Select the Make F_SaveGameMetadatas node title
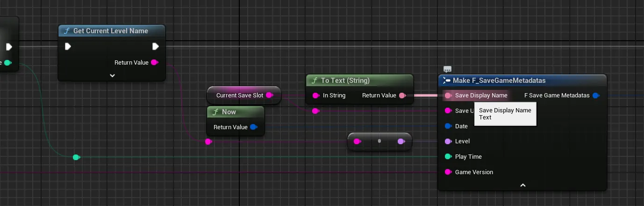644x206 pixels. pos(499,81)
